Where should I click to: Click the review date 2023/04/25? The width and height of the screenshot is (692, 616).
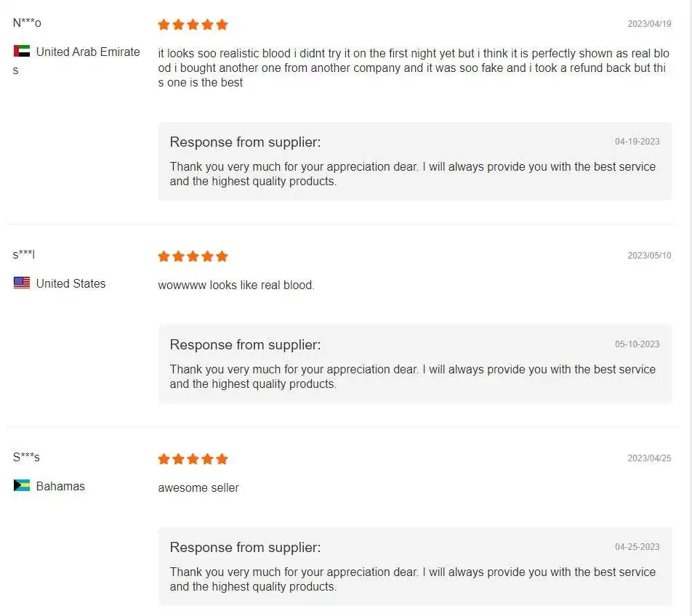(649, 458)
